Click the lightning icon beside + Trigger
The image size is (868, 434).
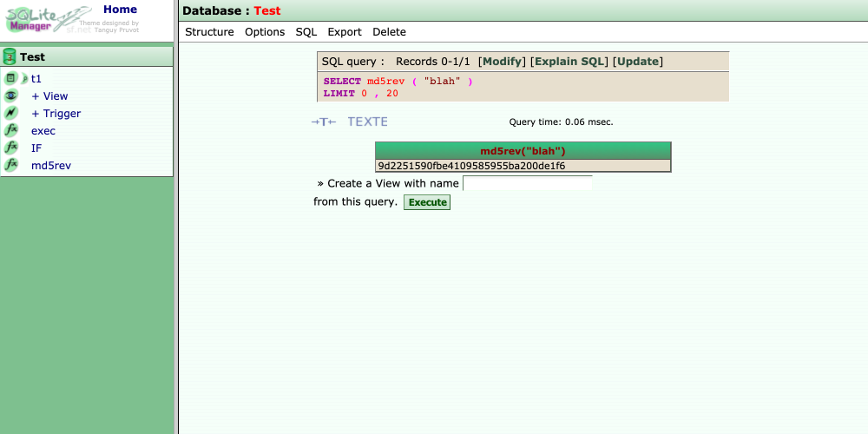[10, 113]
